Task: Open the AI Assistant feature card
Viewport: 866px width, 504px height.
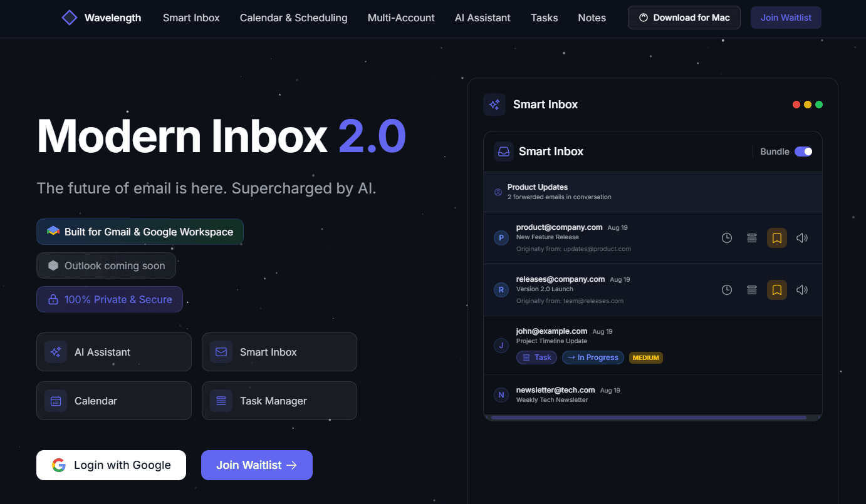Action: (x=114, y=352)
